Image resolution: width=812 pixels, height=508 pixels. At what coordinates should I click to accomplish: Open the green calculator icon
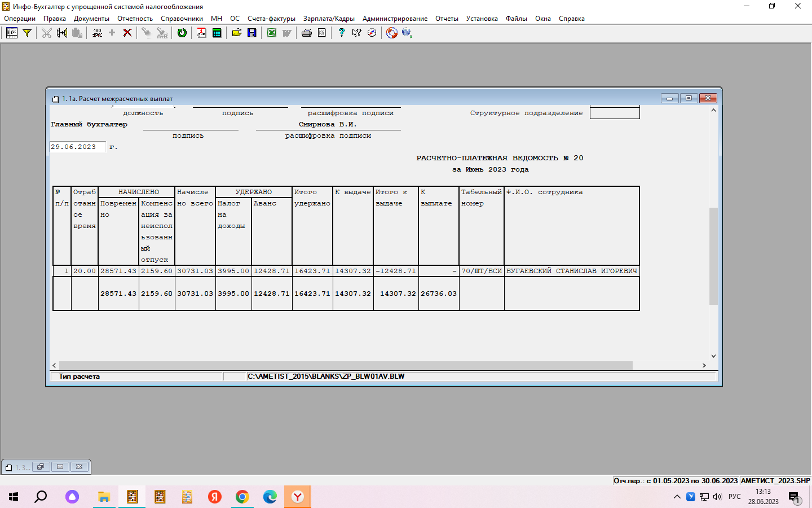tap(217, 33)
